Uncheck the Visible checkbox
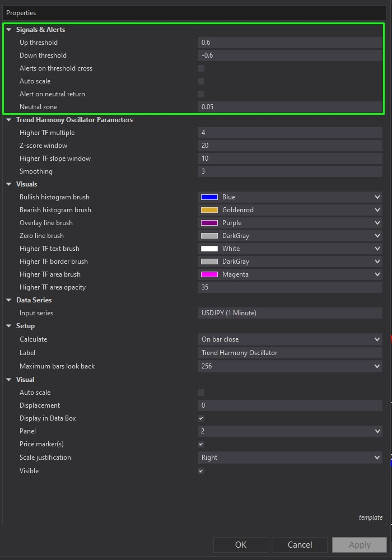This screenshot has height=560, width=392. coord(201,471)
